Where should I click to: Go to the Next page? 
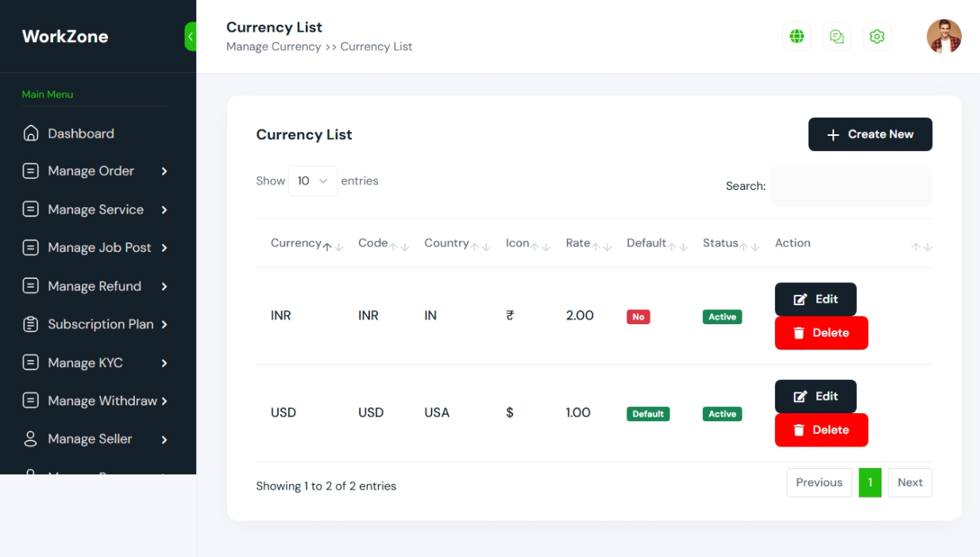point(910,482)
